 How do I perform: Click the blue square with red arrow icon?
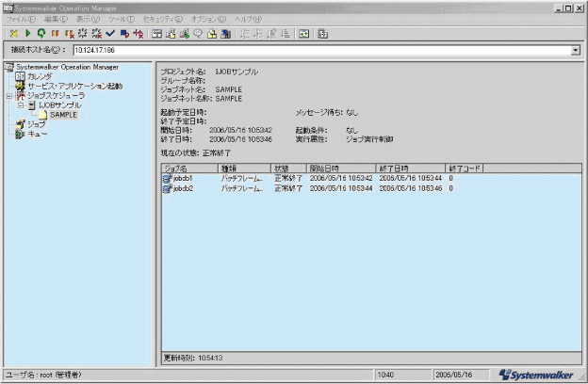(x=124, y=34)
